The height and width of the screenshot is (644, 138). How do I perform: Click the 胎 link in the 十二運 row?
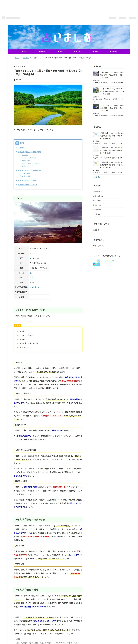(x=31, y=273)
